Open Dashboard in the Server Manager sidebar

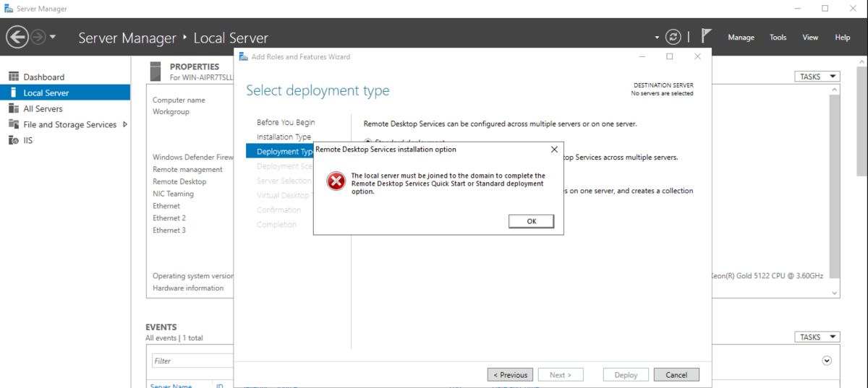pos(43,77)
